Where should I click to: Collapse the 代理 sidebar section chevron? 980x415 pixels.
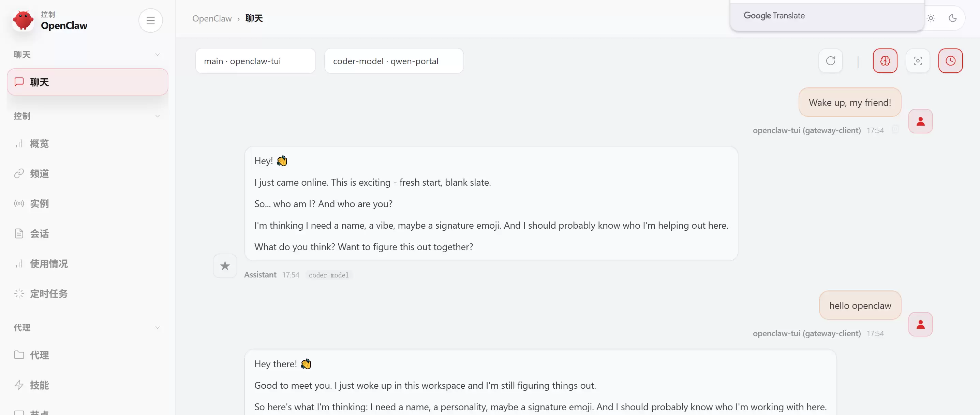157,327
